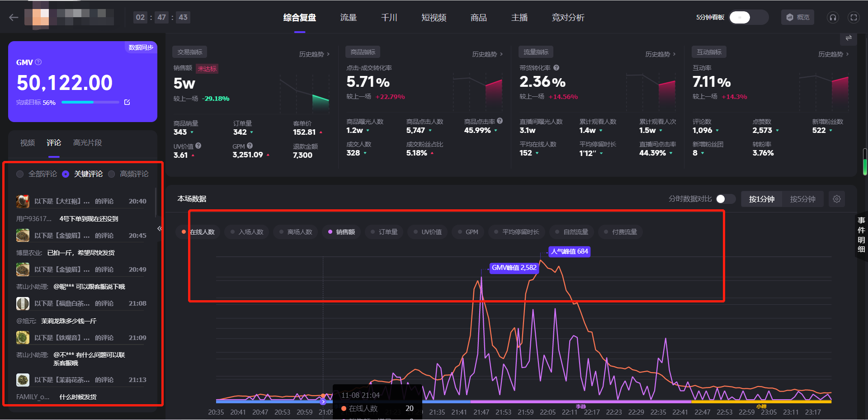Viewport: 868px width, 420px height.
Task: Select the 全部评论 radio button
Action: (20, 174)
